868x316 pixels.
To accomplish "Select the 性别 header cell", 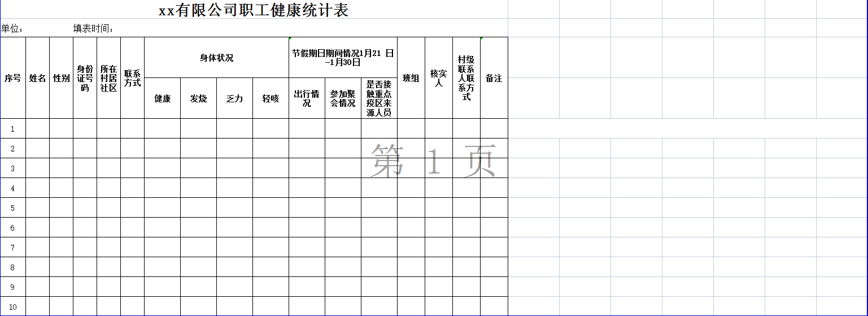I will click(x=62, y=78).
